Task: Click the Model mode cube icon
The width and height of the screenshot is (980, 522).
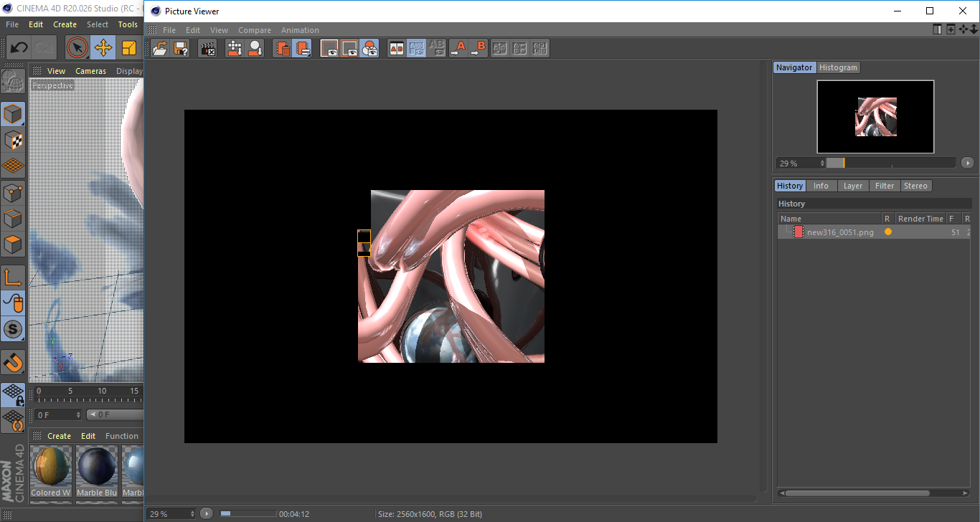Action: coord(13,114)
